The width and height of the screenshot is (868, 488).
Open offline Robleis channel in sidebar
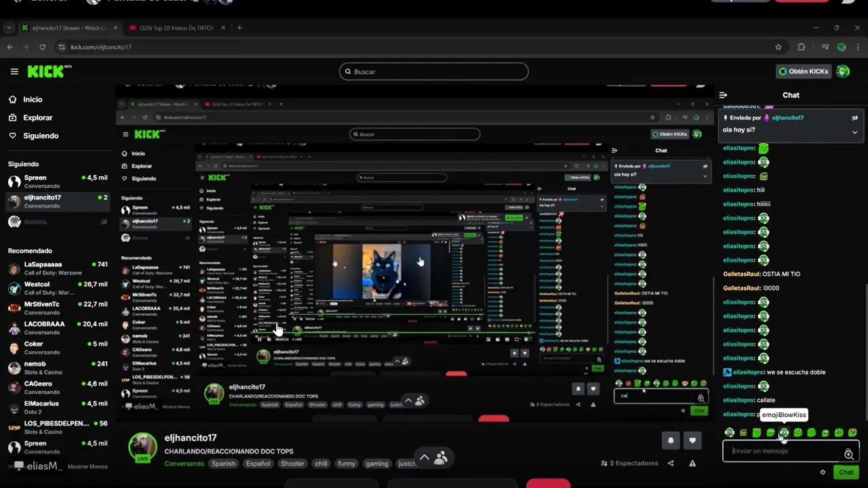(x=57, y=222)
